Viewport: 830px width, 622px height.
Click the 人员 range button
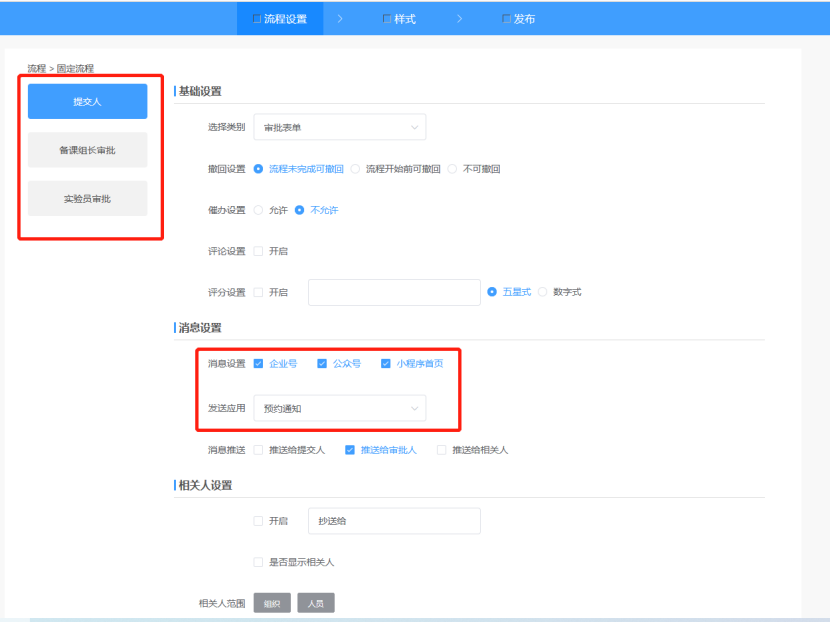tap(316, 603)
